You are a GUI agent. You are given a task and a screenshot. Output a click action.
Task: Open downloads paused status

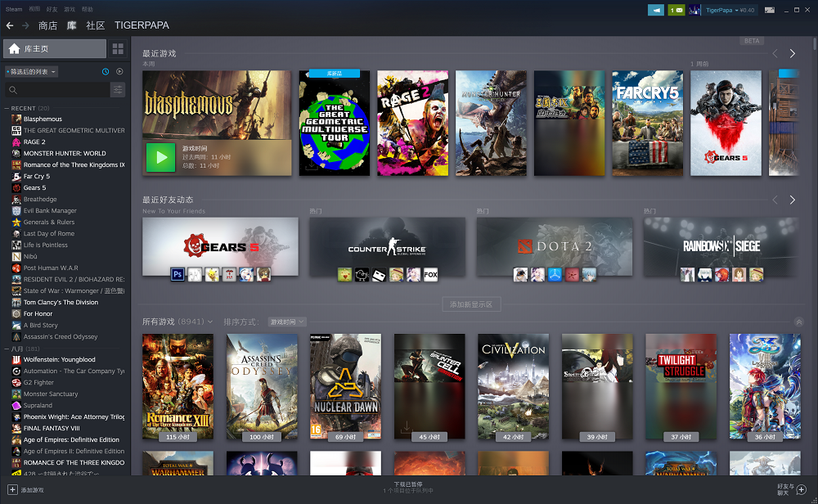[x=408, y=488]
